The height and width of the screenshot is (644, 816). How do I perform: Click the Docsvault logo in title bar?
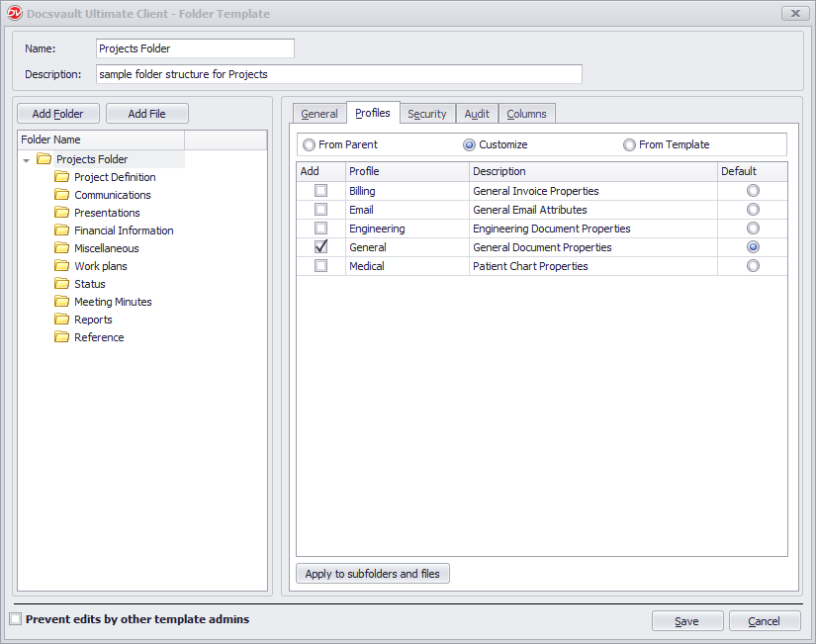coord(14,14)
